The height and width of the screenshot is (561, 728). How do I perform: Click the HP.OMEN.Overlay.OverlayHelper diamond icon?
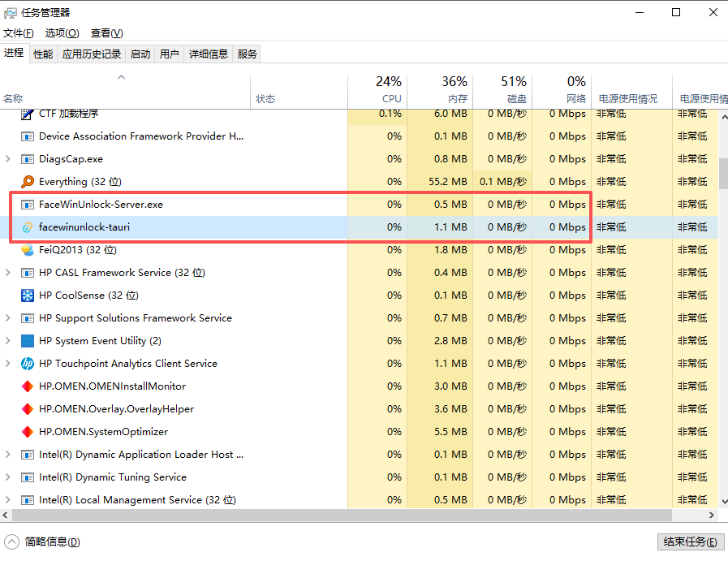click(28, 409)
